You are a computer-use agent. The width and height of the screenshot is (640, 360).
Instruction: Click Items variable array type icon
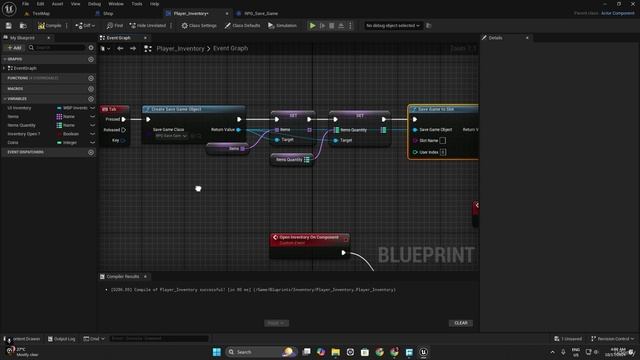tap(59, 117)
